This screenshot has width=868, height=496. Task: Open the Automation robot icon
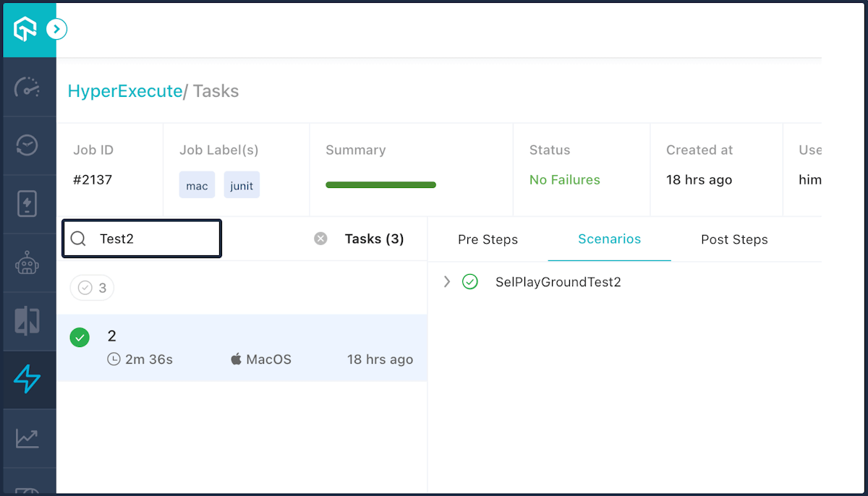coord(27,263)
